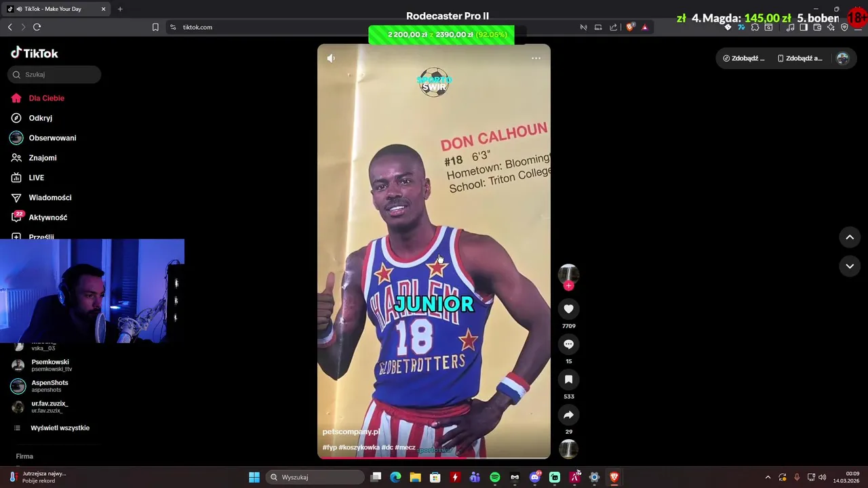Screen dimensions: 868x488
Task: Open profile avatar menu in TikTok header
Action: click(x=843, y=58)
